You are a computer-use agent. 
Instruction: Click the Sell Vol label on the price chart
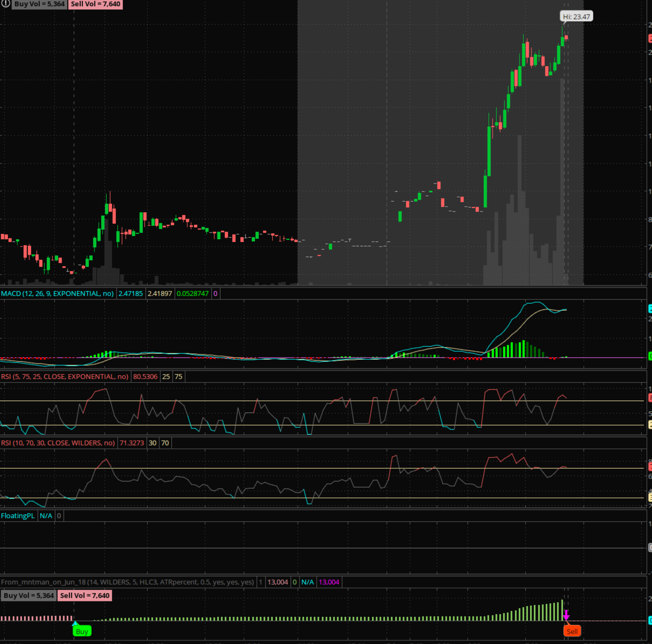(95, 4)
